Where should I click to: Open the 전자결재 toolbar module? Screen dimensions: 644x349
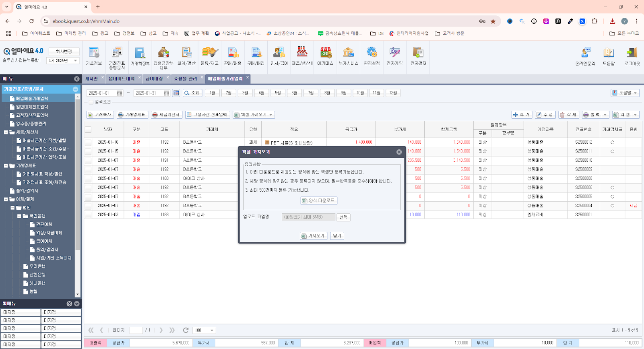[418, 56]
